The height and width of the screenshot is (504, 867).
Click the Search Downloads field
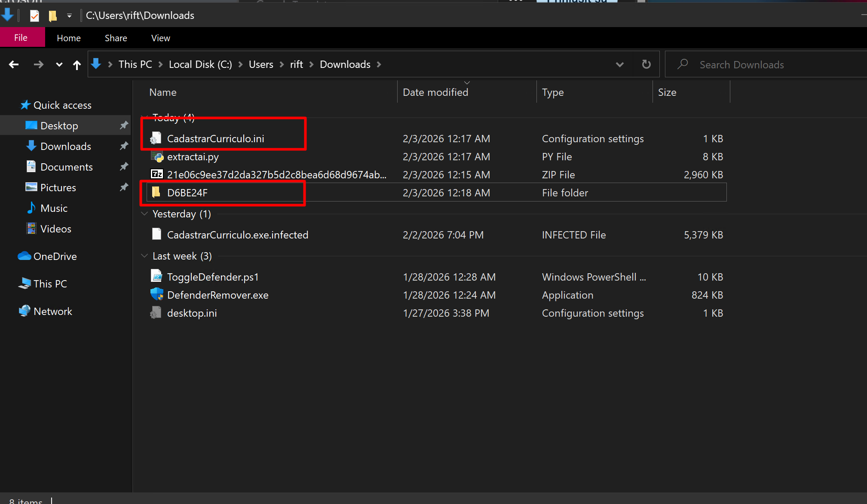[x=766, y=64]
